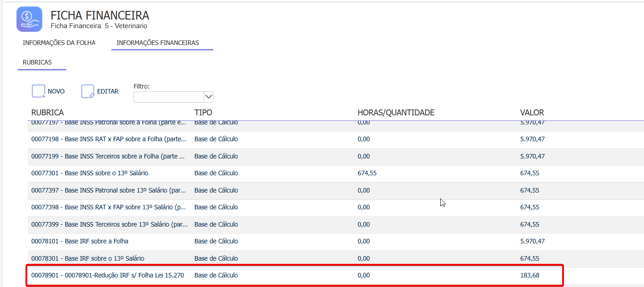Screen dimensions: 644x287
Task: Click inside the Filtro combo box field
Action: coord(168,97)
